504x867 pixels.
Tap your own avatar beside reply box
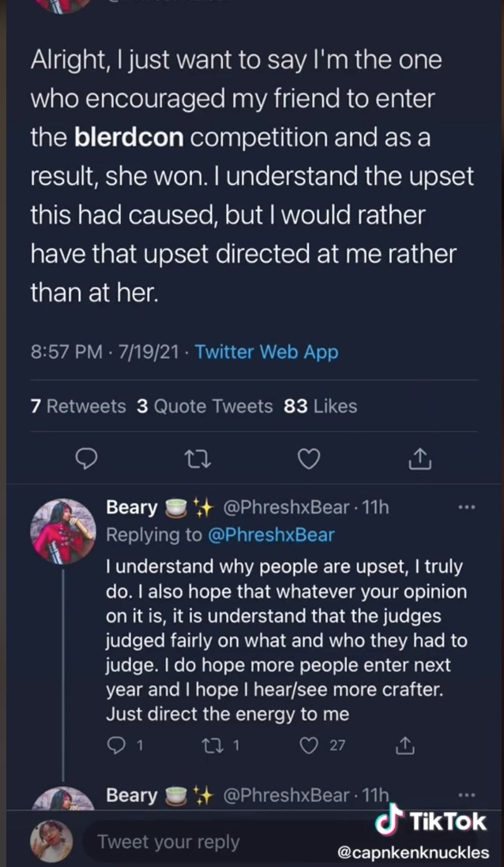(51, 841)
